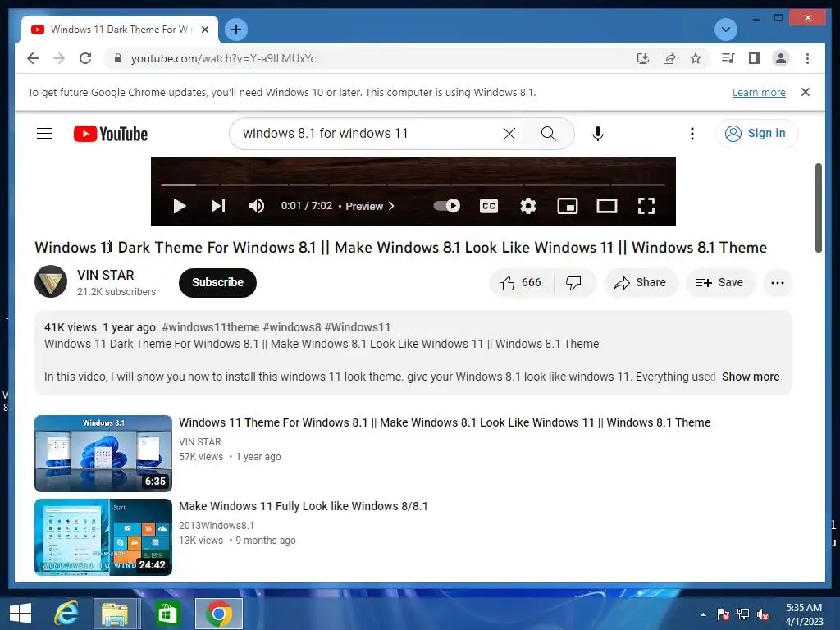
Task: Open the Windows Start button
Action: tap(21, 614)
